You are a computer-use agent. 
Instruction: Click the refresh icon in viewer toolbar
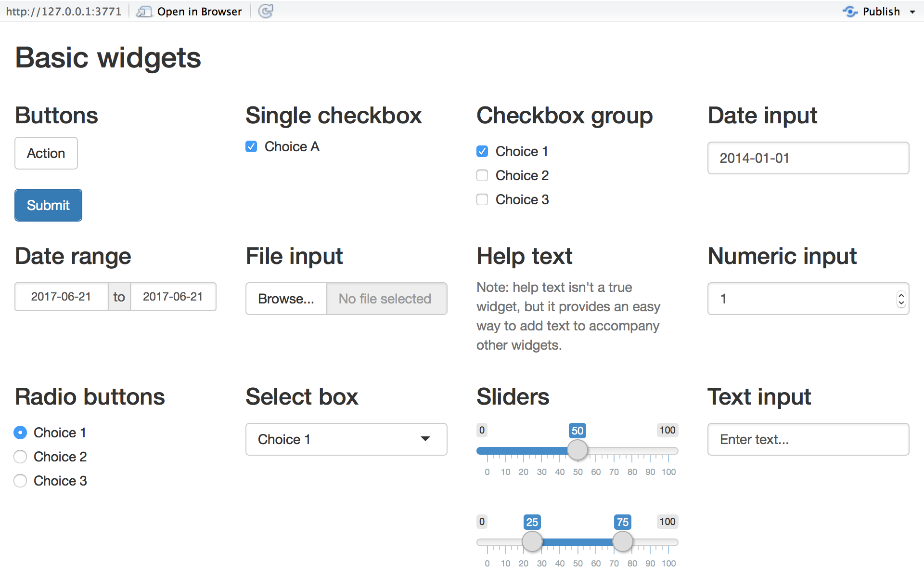pos(266,11)
